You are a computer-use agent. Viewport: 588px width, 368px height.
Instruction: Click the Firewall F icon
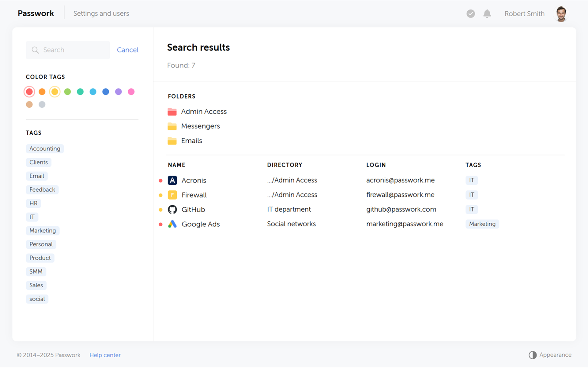pos(172,195)
